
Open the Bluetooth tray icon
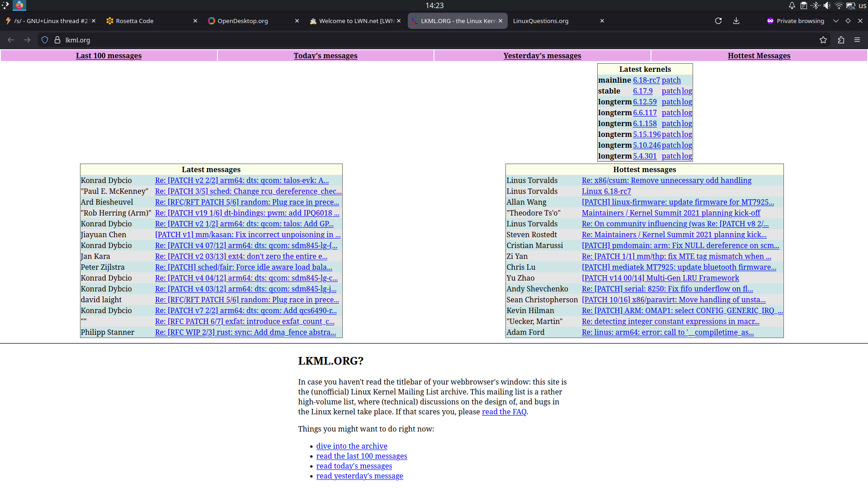click(815, 5)
